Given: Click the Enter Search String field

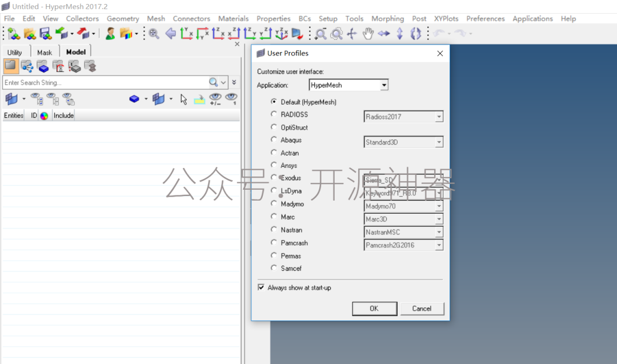Looking at the screenshot, I should (106, 83).
